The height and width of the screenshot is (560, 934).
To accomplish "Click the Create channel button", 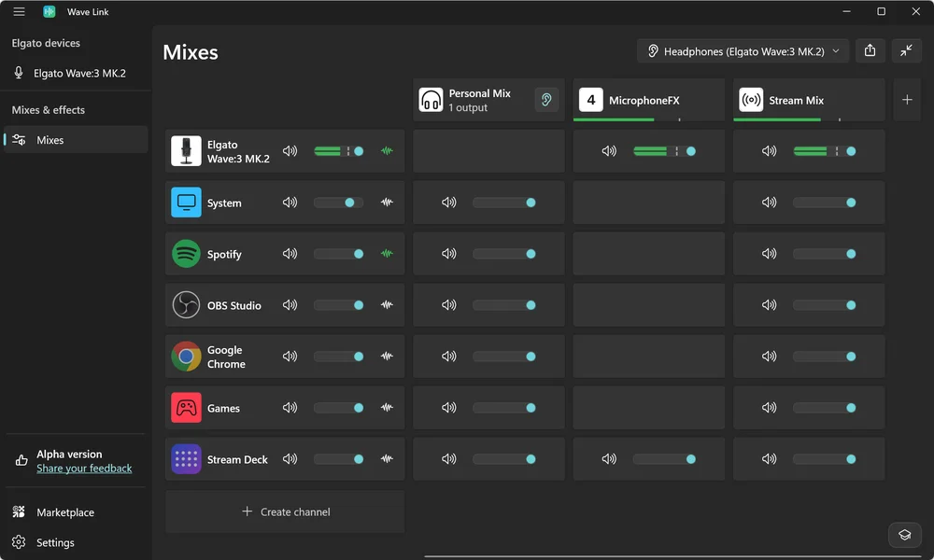I will [x=285, y=511].
